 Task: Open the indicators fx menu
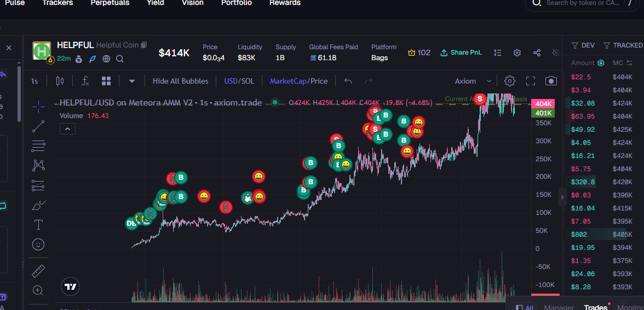coord(85,81)
